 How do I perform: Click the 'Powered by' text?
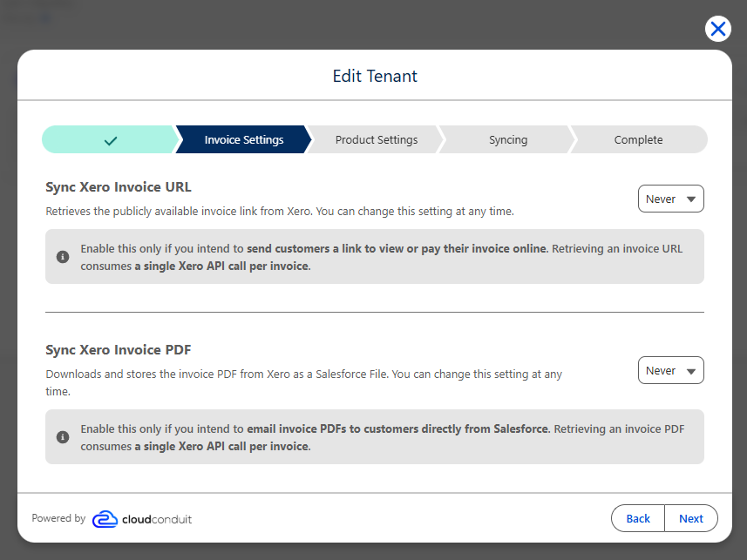coord(58,518)
